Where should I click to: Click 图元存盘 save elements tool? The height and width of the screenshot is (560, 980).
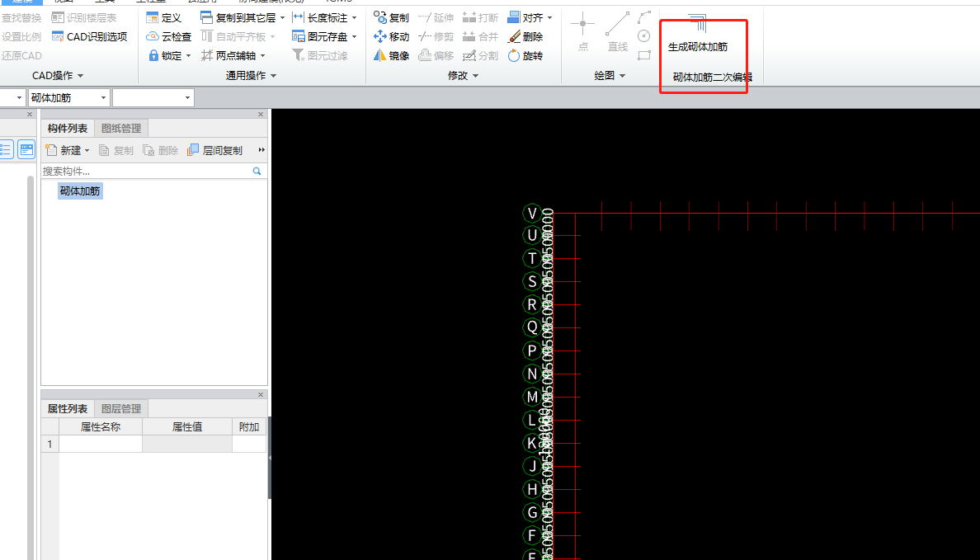[x=320, y=37]
